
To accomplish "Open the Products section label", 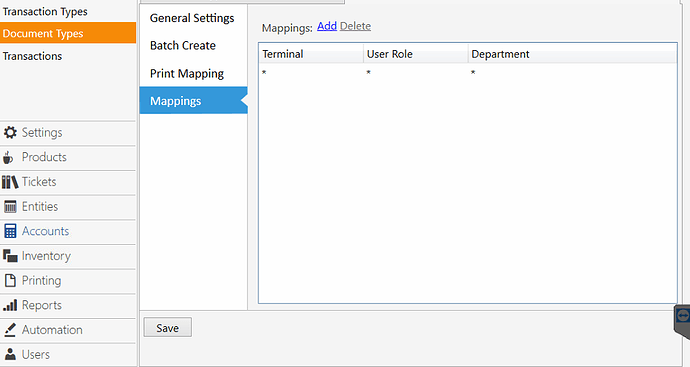I will tap(44, 157).
